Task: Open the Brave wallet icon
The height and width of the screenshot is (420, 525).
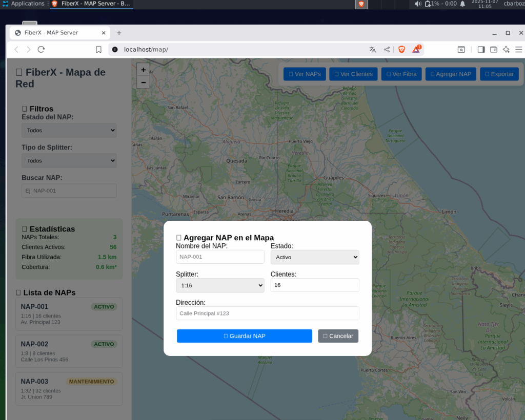Action: [x=494, y=50]
